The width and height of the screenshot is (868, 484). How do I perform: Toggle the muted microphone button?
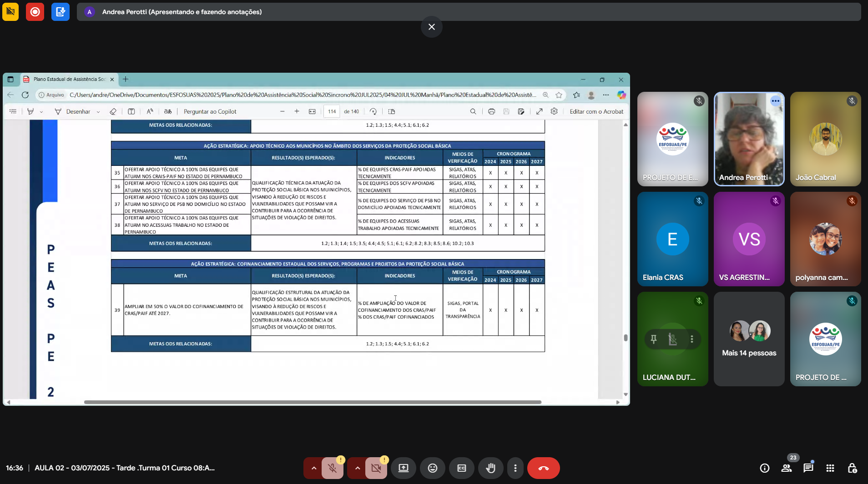(x=333, y=468)
